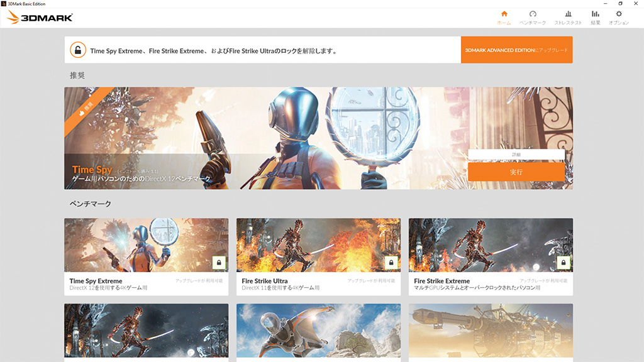Viewport: 644px width, 362px height.
Task: Click the Fire Strike Extreme card title
Action: (442, 281)
